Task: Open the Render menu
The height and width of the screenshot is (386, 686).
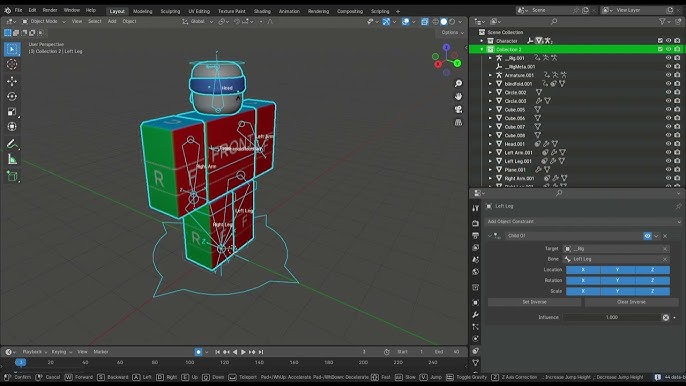Action: tap(50, 10)
